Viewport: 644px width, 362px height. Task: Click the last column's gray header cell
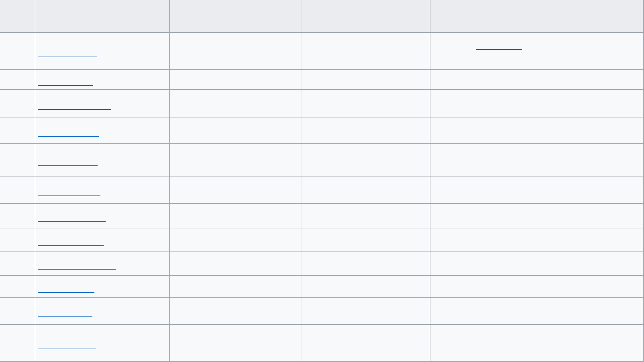537,16
